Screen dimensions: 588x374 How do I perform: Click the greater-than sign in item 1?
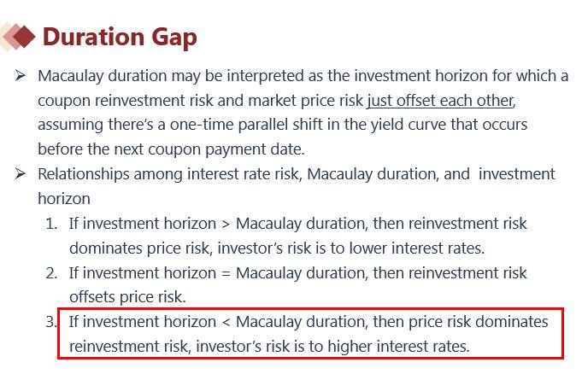pos(226,224)
